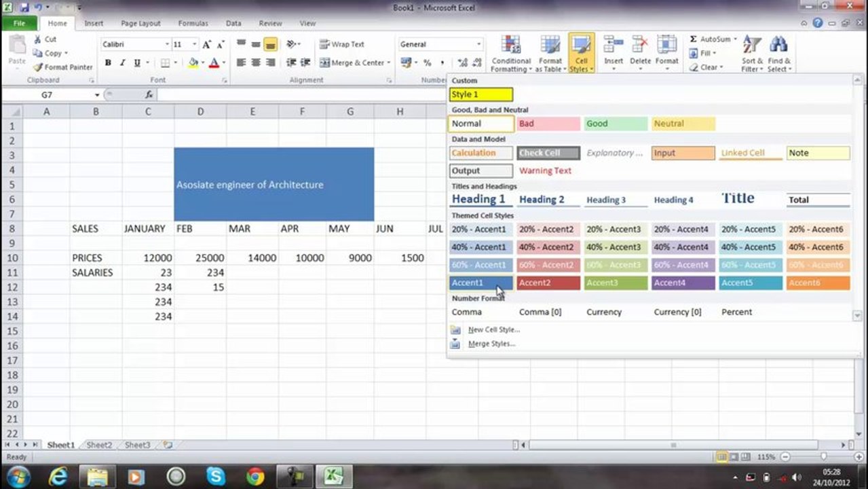Click Merge & Center button

[352, 62]
